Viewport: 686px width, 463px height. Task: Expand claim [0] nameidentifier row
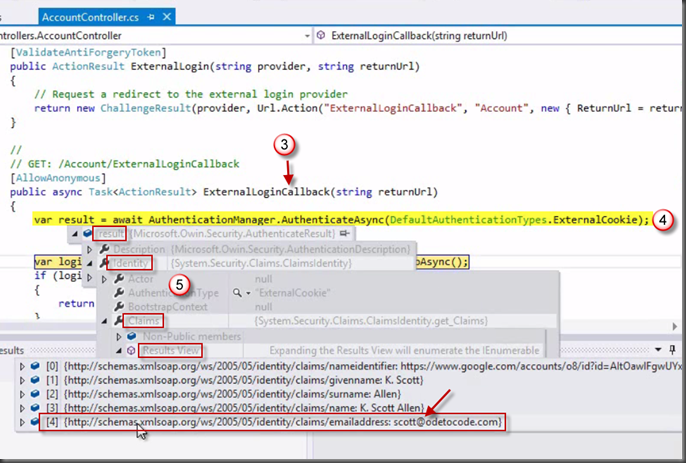[22, 366]
